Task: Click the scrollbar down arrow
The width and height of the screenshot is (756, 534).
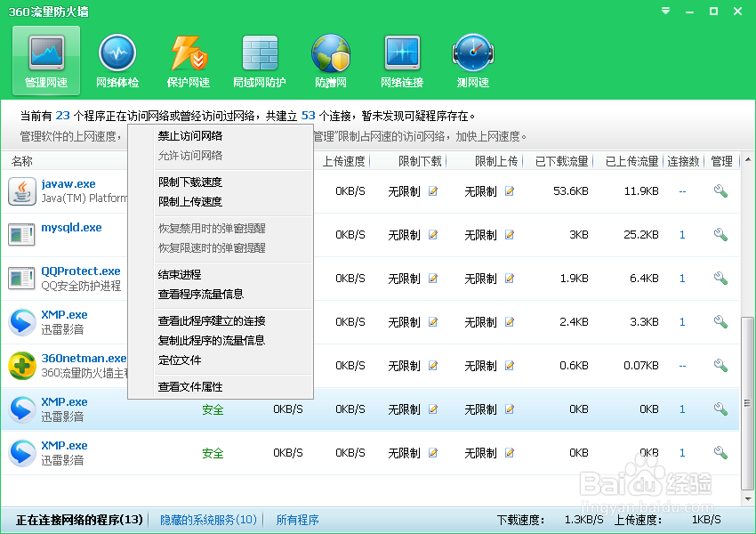Action: (748, 498)
